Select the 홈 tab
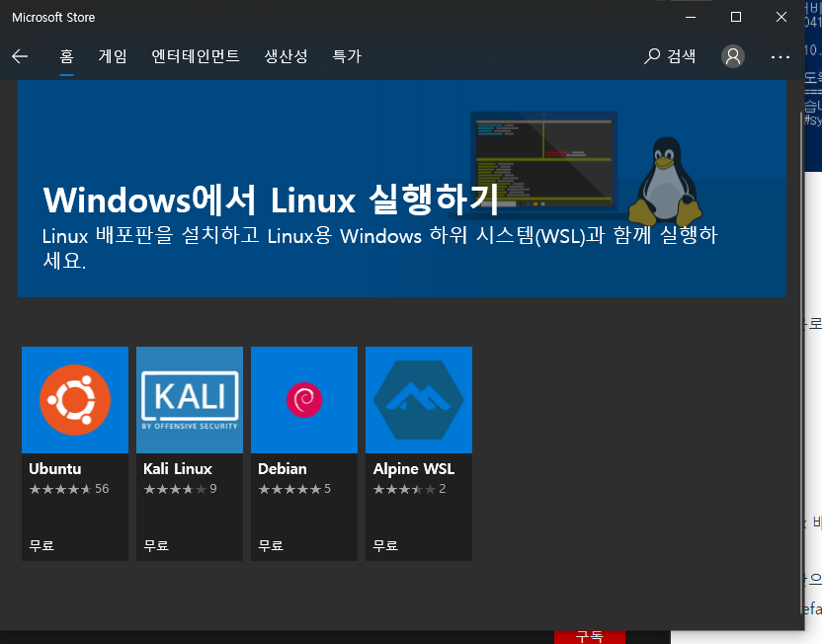The image size is (822, 644). point(66,56)
